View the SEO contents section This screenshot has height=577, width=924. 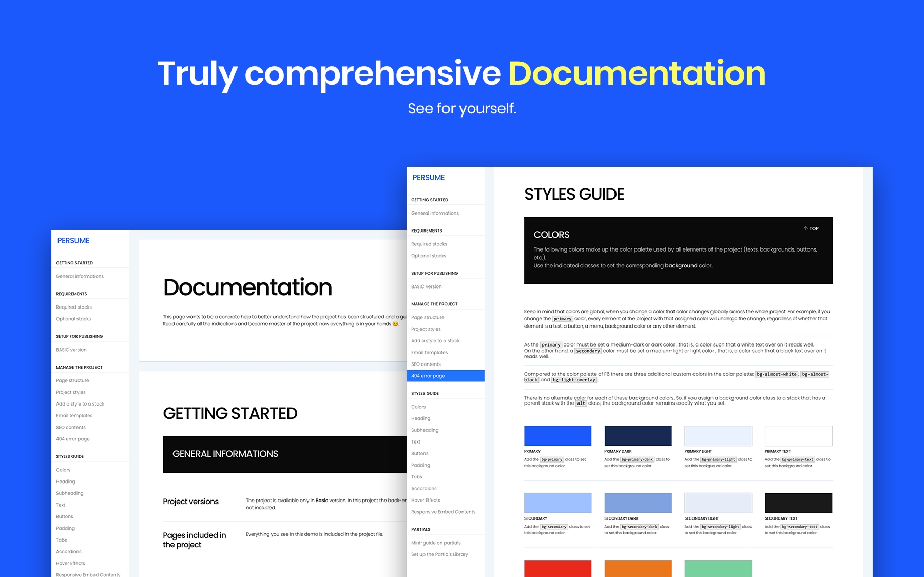tap(425, 364)
